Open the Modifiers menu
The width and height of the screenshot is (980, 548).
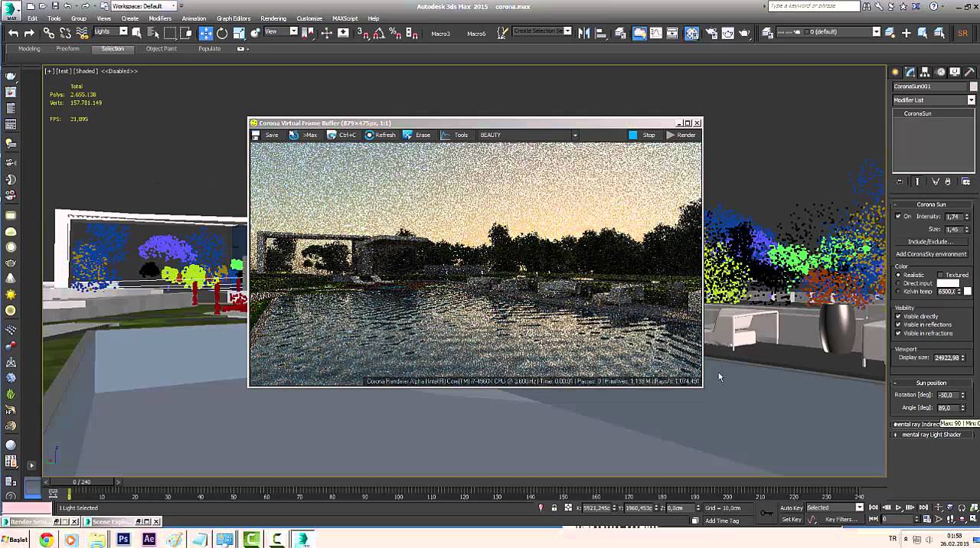click(160, 18)
